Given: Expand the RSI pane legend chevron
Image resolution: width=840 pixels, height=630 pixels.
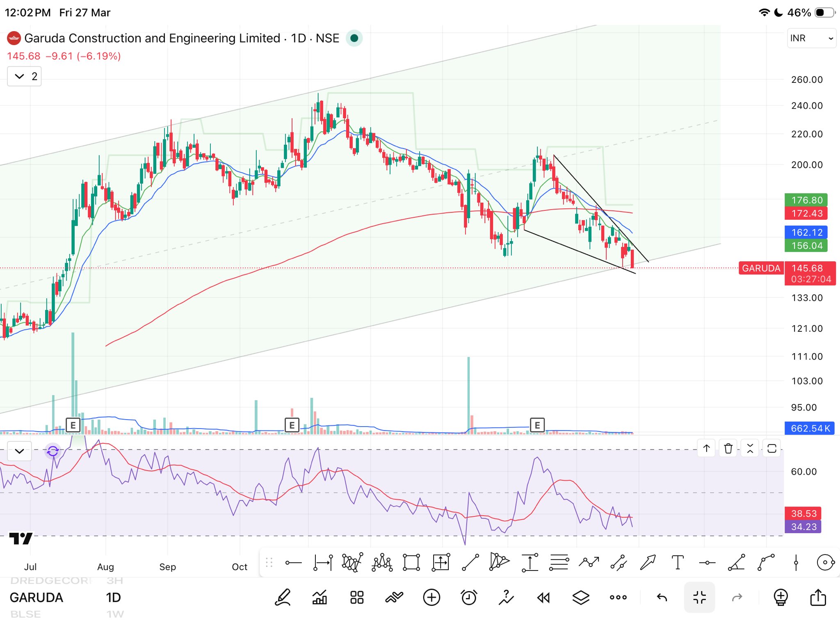Looking at the screenshot, I should pyautogui.click(x=19, y=451).
